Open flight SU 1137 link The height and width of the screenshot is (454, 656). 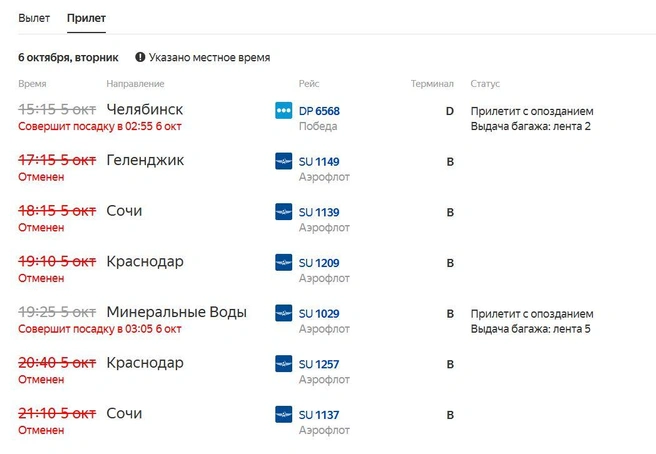[319, 415]
